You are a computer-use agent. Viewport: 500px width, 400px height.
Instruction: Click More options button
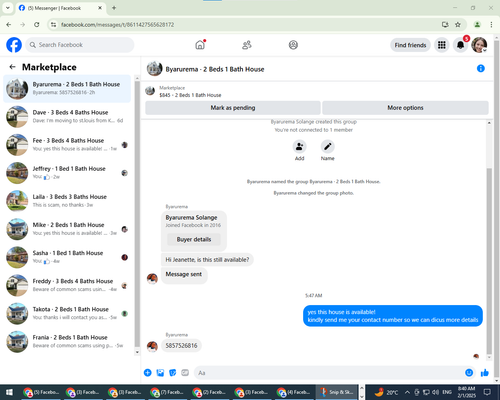coord(405,108)
